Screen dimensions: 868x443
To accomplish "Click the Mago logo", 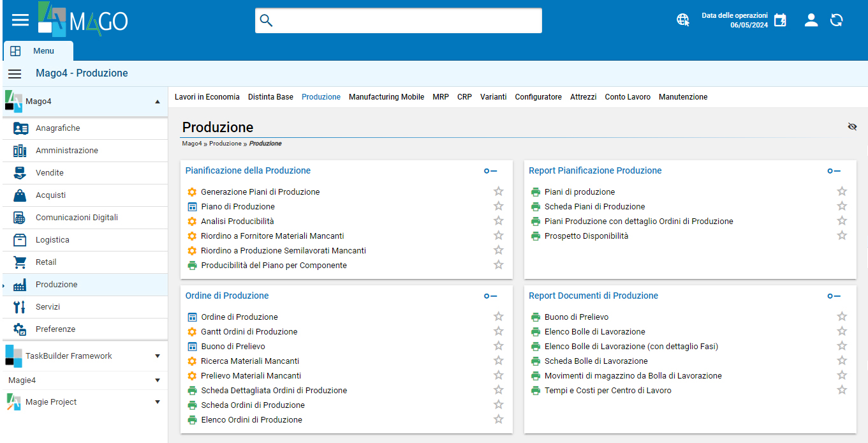I will (x=83, y=19).
